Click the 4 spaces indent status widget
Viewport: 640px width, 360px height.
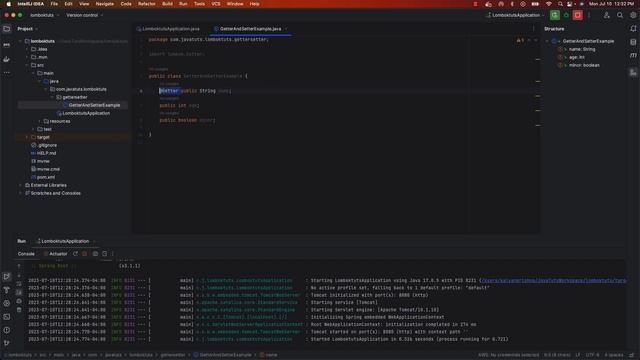coord(613,355)
